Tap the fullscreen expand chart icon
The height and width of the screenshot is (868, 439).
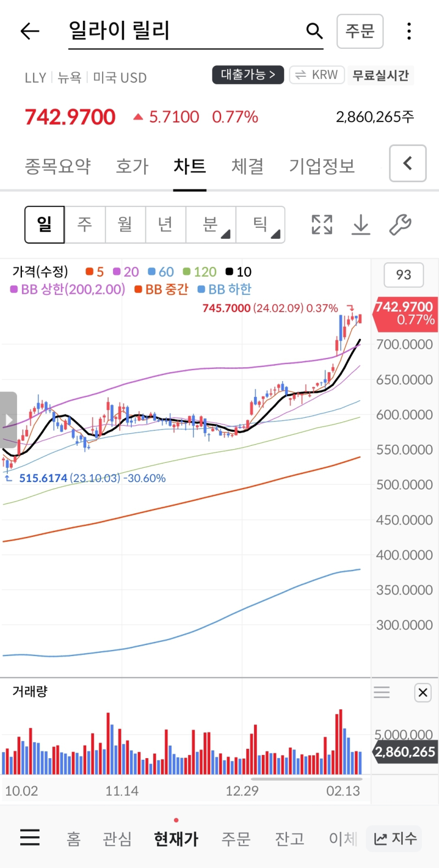coord(322,225)
